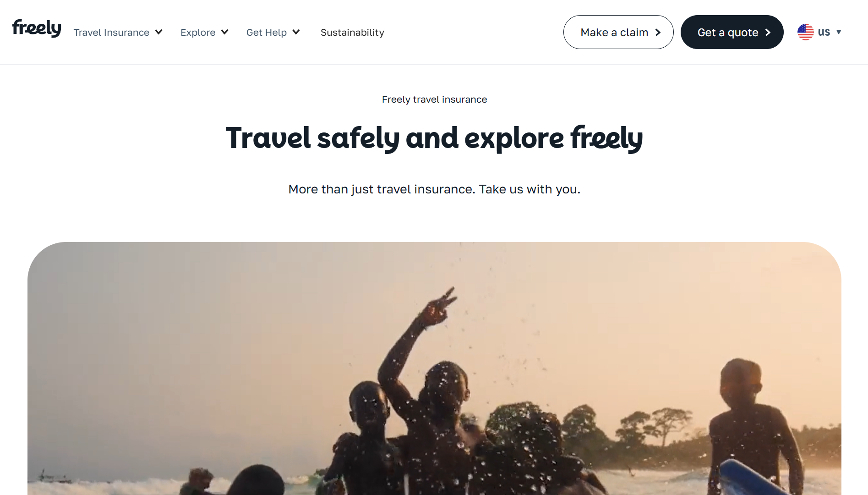
Task: Click the 'Freely travel insurance' subtitle text
Action: 434,99
